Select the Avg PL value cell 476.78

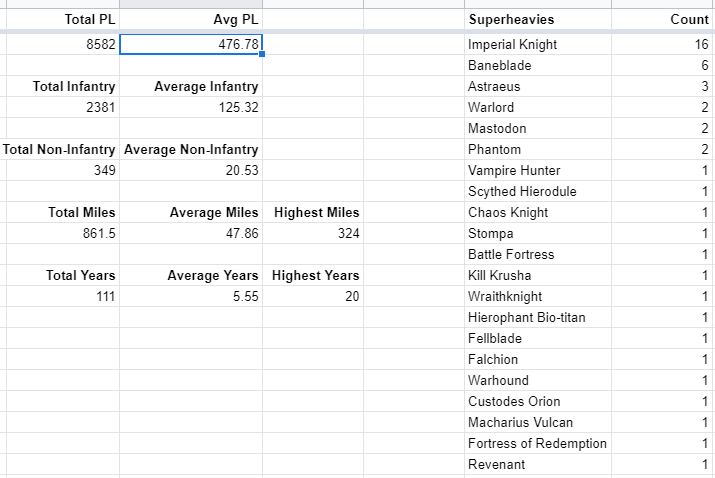point(191,44)
